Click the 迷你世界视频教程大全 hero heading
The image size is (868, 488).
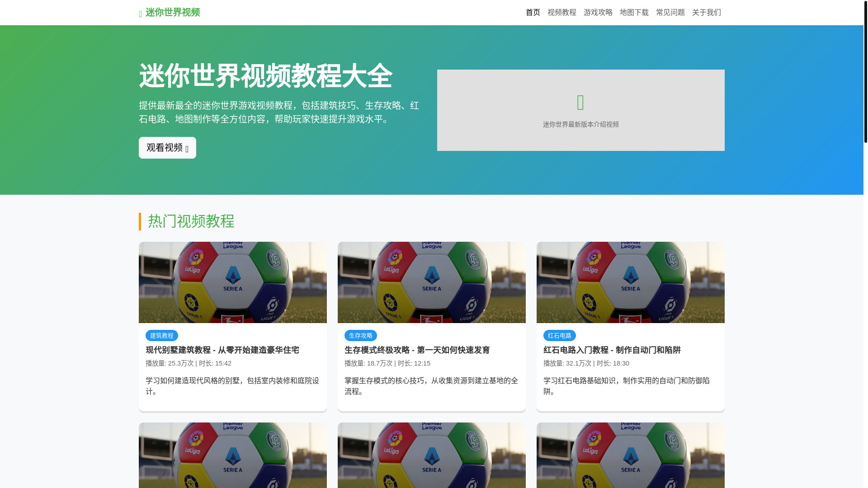coord(265,76)
